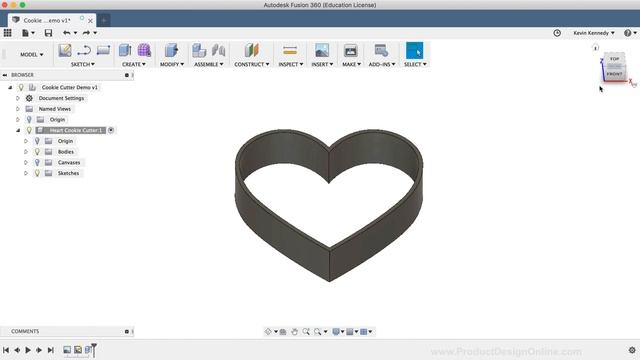640x360 pixels.
Task: Open the CREATE menu
Action: 133,64
